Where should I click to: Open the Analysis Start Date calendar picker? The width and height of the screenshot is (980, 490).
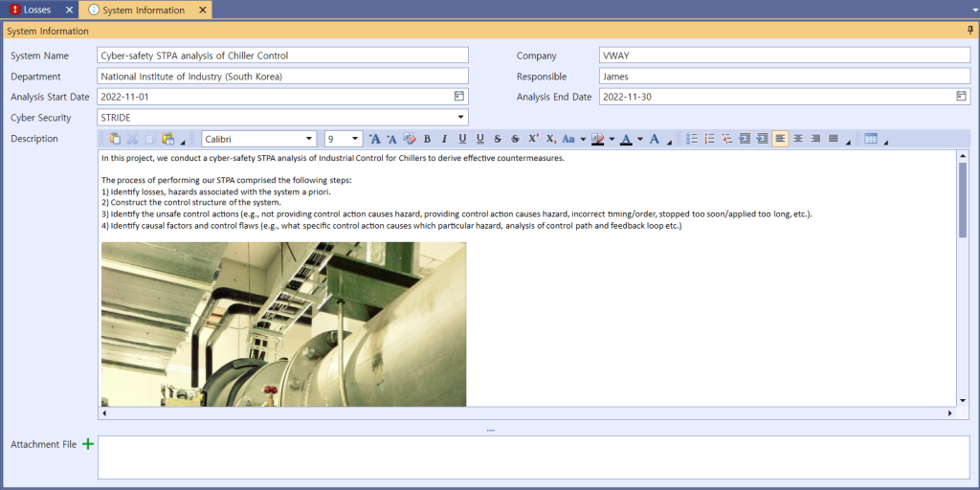pos(458,97)
